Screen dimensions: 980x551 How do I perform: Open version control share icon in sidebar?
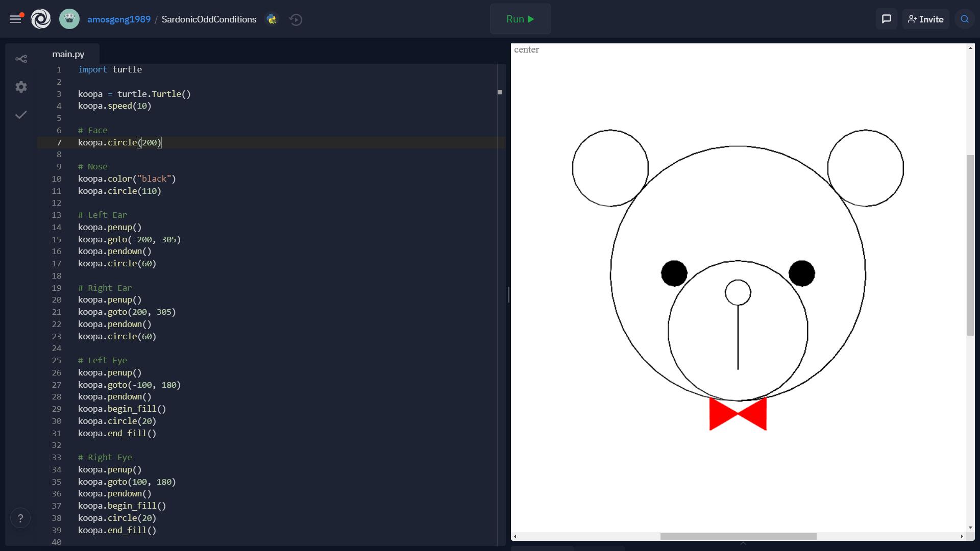tap(21, 59)
